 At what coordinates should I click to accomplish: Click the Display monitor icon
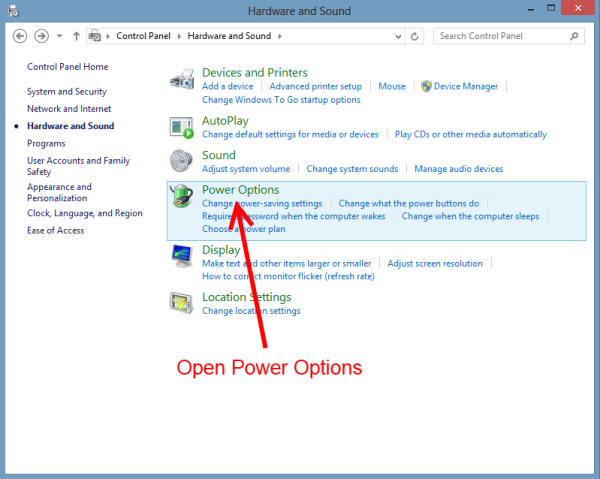181,256
